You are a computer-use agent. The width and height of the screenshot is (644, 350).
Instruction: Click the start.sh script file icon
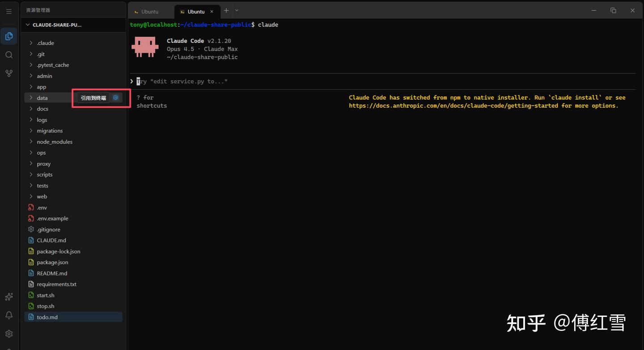click(x=31, y=295)
